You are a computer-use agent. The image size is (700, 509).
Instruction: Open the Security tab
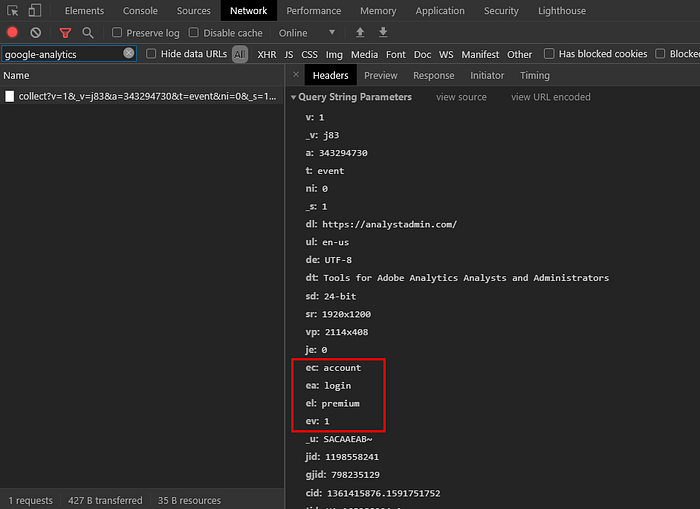click(x=501, y=11)
